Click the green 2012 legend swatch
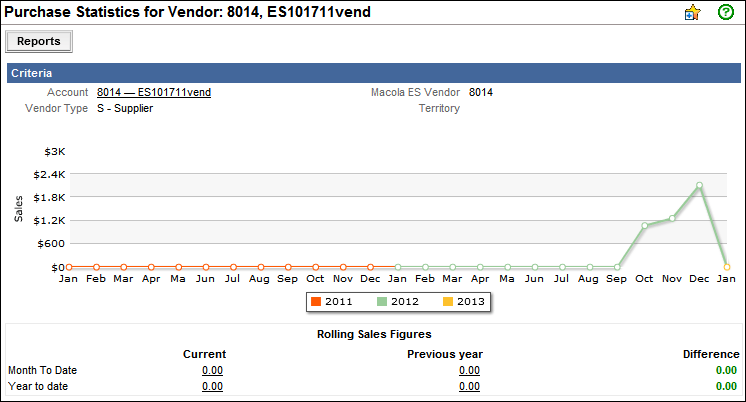 pyautogui.click(x=381, y=301)
